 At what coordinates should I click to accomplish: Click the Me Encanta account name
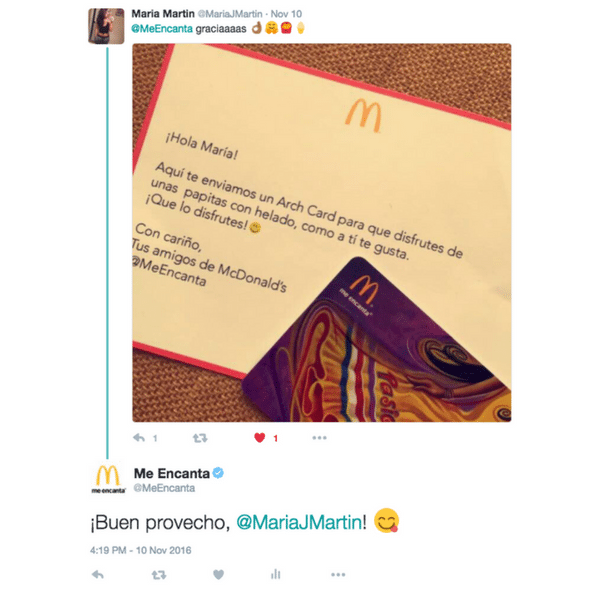click(x=172, y=473)
